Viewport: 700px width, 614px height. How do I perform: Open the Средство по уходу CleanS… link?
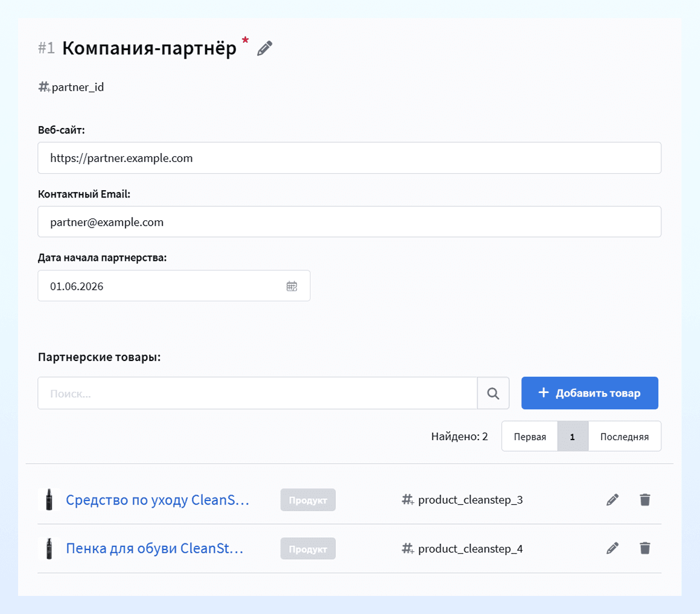(157, 500)
